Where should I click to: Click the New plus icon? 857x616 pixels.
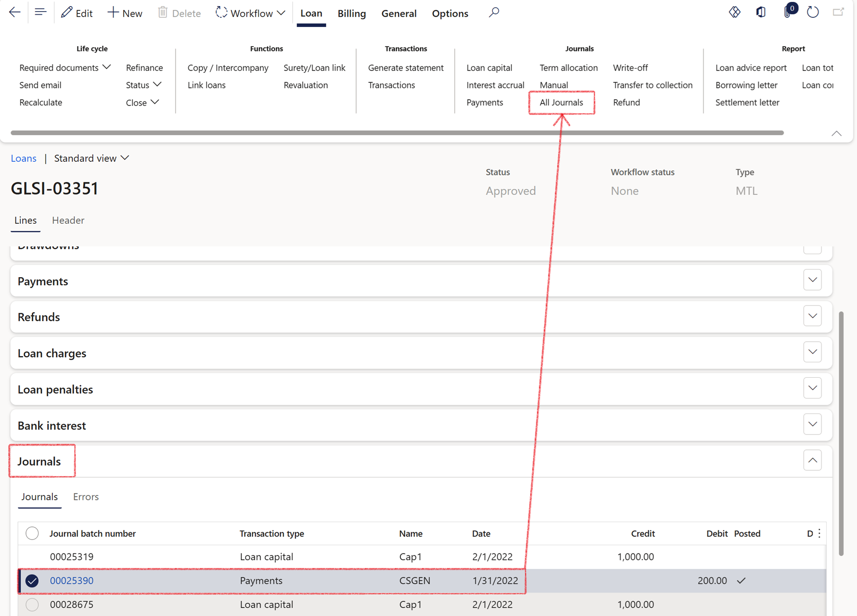pyautogui.click(x=113, y=13)
